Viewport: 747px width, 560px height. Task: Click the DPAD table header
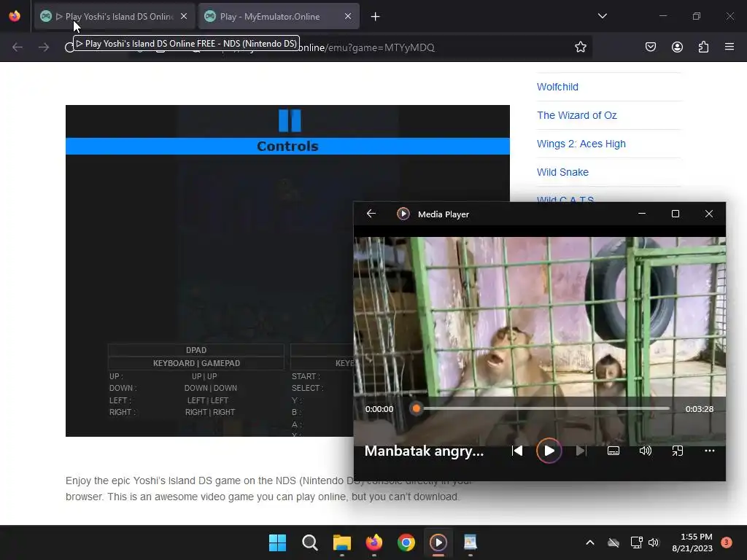tap(196, 350)
